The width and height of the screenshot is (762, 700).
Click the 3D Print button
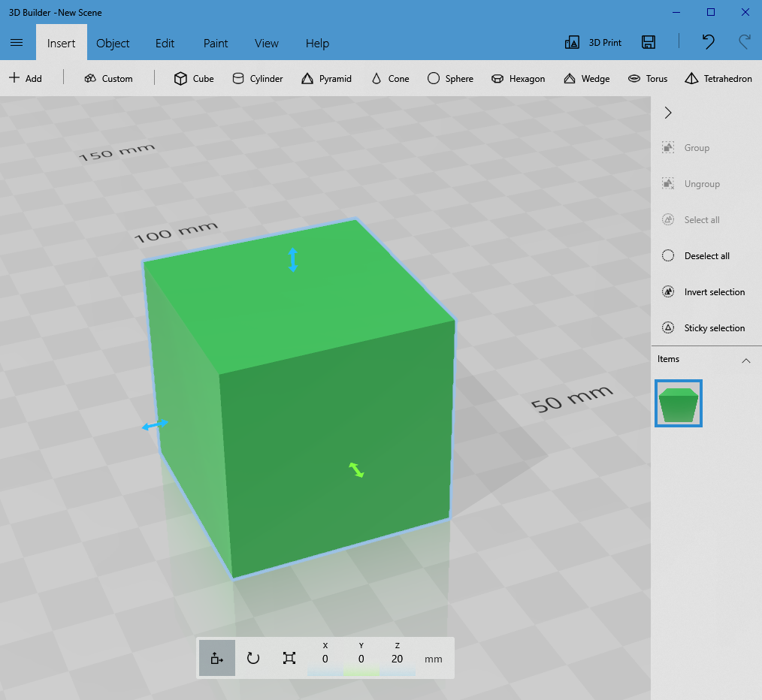(593, 42)
